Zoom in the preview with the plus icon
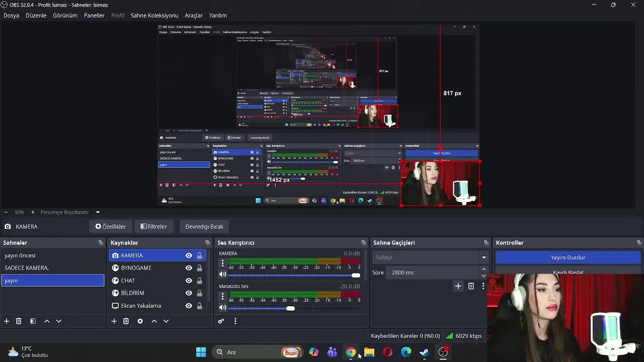644x362 pixels. click(x=33, y=212)
